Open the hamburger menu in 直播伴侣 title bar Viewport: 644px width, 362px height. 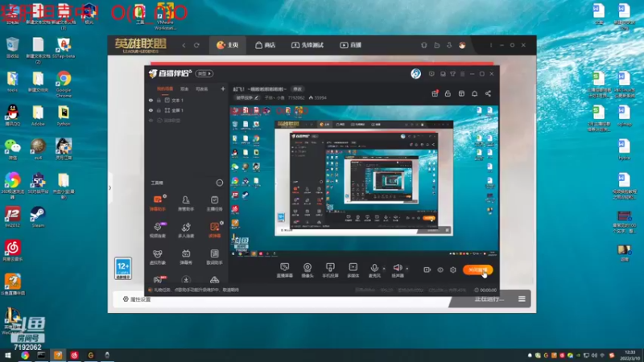pos(462,74)
